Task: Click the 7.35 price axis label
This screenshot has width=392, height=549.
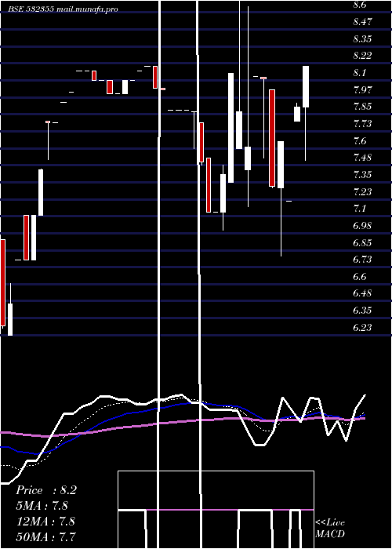Action: click(x=362, y=175)
